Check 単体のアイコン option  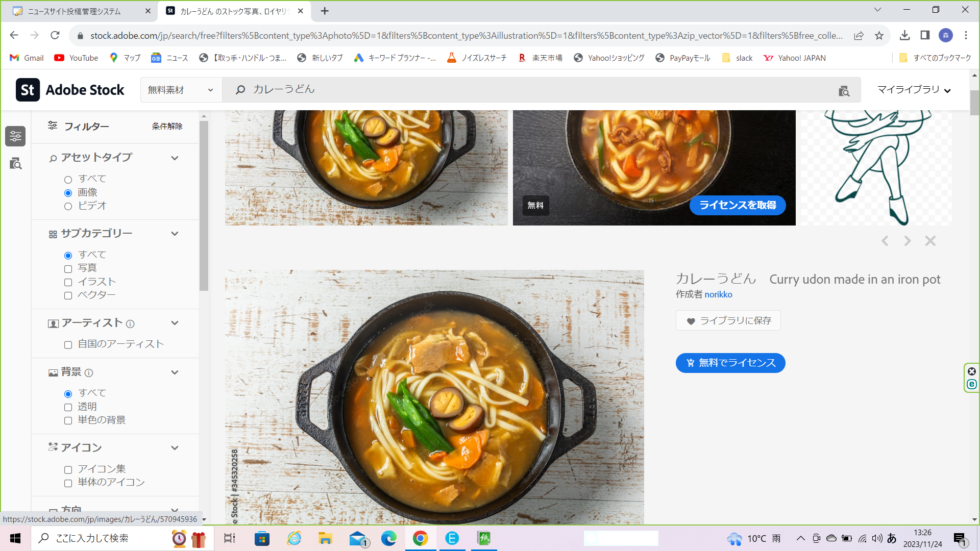68,483
